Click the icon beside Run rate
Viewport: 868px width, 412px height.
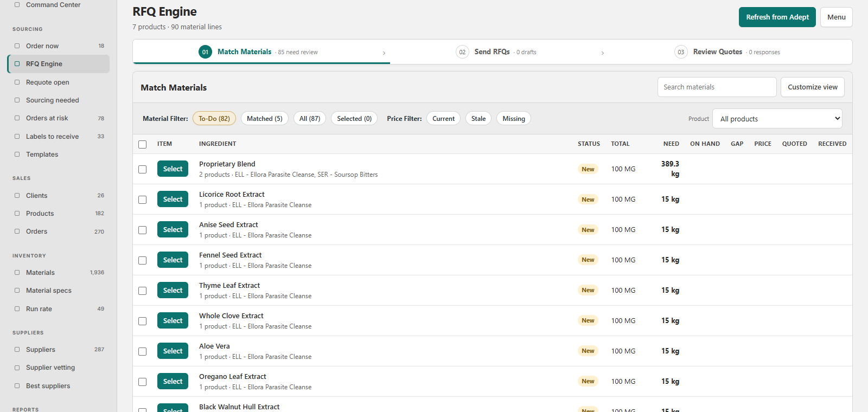point(17,309)
